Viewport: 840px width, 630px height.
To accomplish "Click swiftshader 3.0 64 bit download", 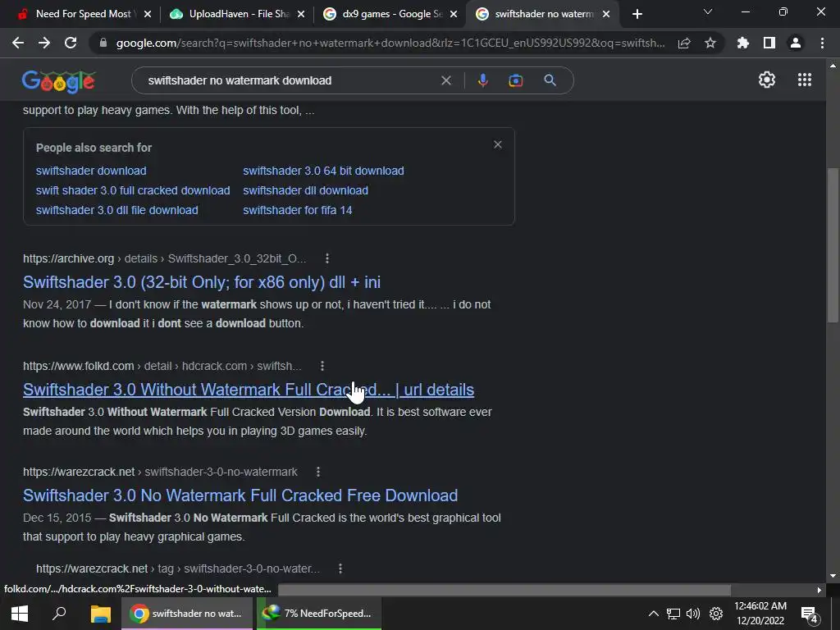I will pos(323,171).
